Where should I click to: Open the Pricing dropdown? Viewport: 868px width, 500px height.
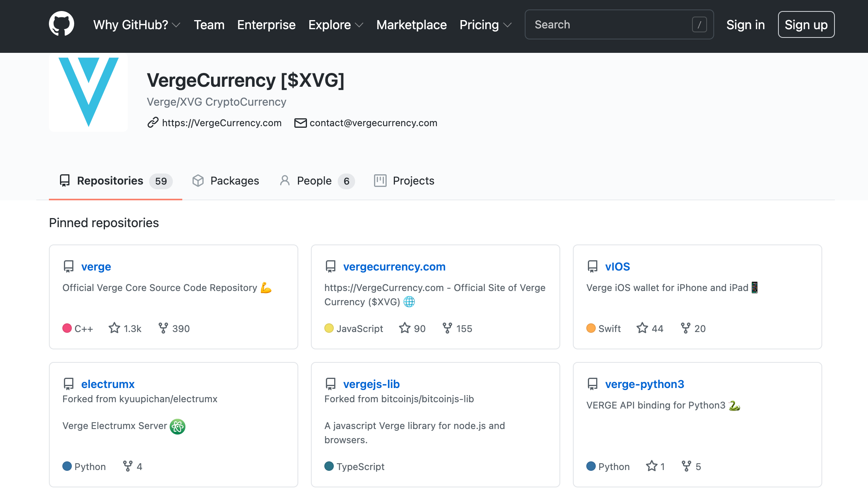486,25
